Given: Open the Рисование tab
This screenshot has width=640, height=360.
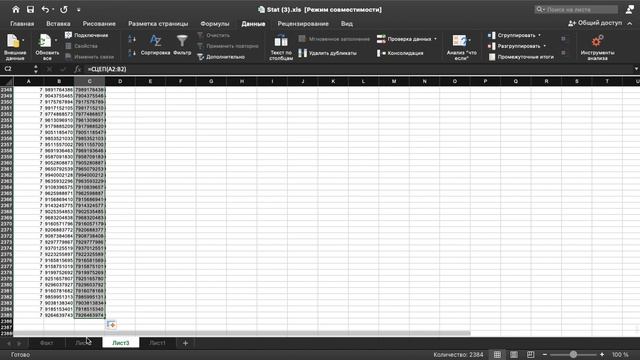Looking at the screenshot, I should pyautogui.click(x=99, y=24).
